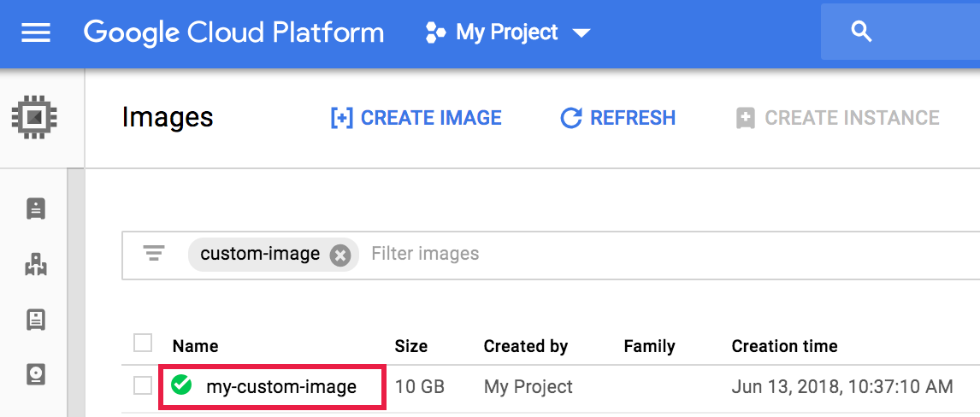980x417 pixels.
Task: Tick the select-all checkbox in header row
Action: 143,344
